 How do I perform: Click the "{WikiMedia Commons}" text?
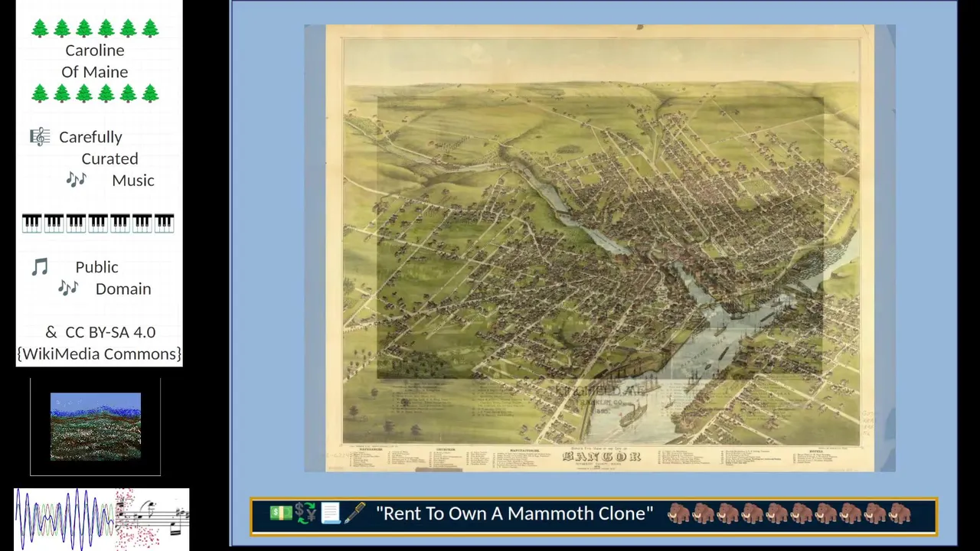click(100, 354)
